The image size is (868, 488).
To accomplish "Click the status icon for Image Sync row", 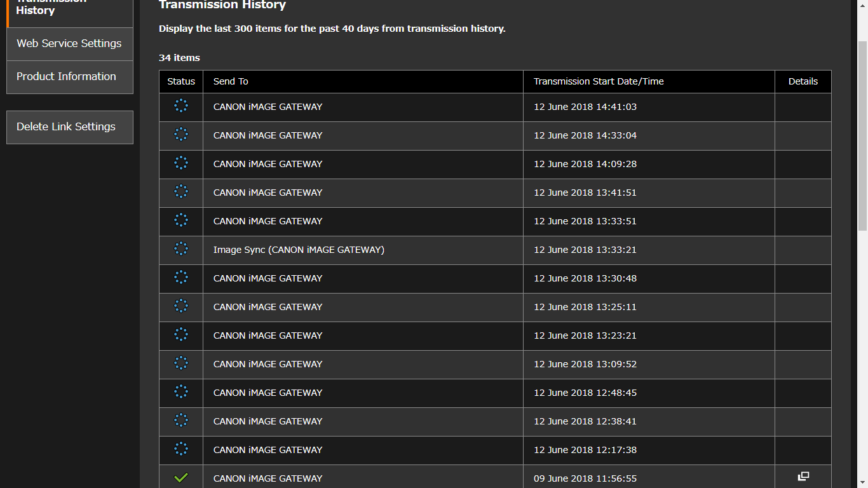I will click(181, 249).
